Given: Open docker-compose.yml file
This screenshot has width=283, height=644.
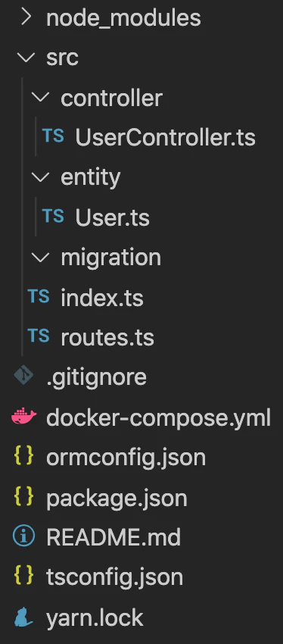Looking at the screenshot, I should (x=158, y=418).
